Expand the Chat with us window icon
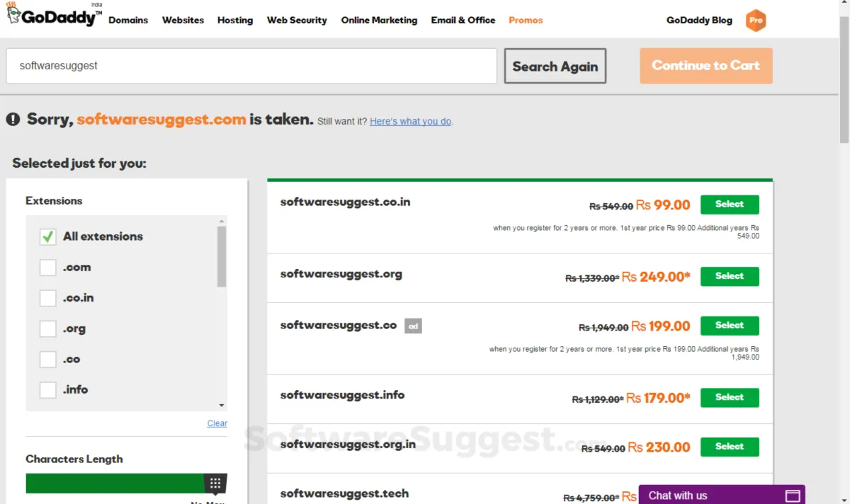This screenshot has width=850, height=504. (x=793, y=496)
